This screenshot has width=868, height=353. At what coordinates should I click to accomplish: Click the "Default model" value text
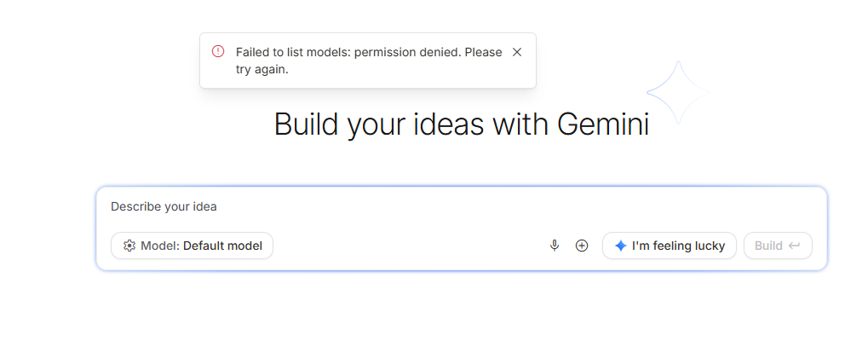[222, 246]
